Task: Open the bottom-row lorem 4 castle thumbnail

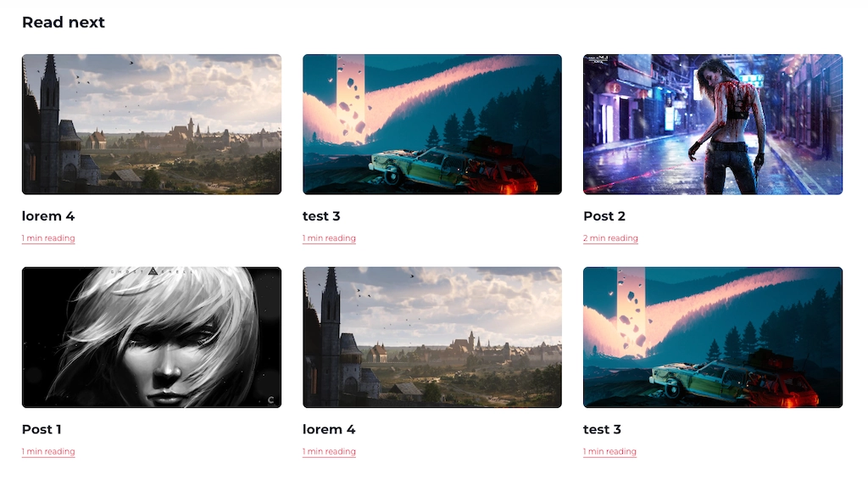Action: point(431,338)
